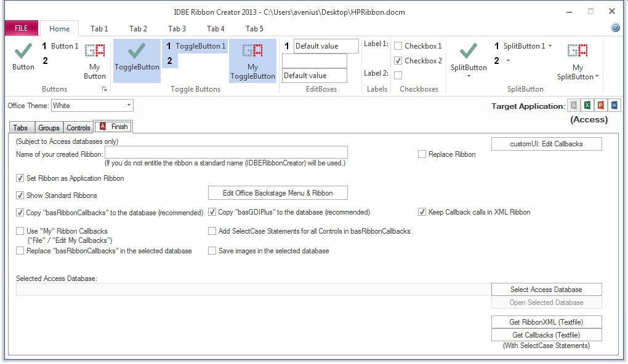Click Select Access Database button
The height and width of the screenshot is (364, 628).
tap(546, 290)
